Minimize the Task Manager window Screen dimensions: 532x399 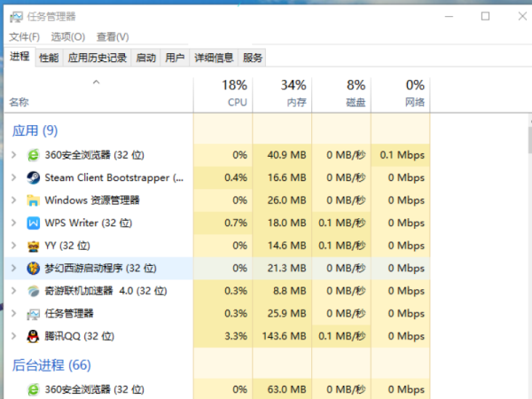pos(449,16)
